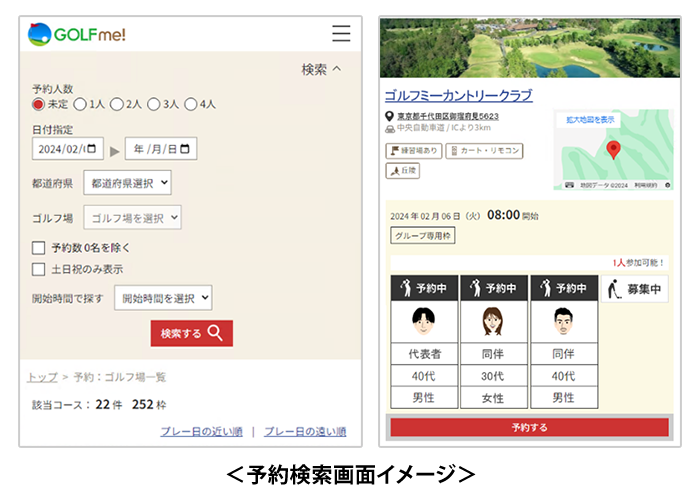Open the hamburger menu
The height and width of the screenshot is (500, 700).
click(x=341, y=33)
